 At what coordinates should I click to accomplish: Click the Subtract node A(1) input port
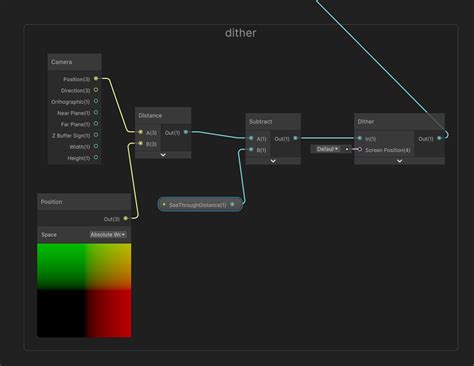(x=251, y=138)
